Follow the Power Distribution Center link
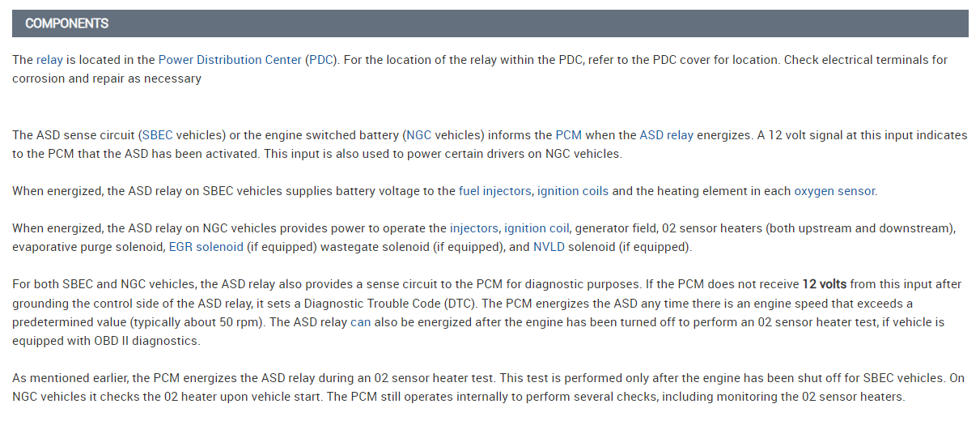Viewport: 980px width, 438px height. click(x=230, y=60)
